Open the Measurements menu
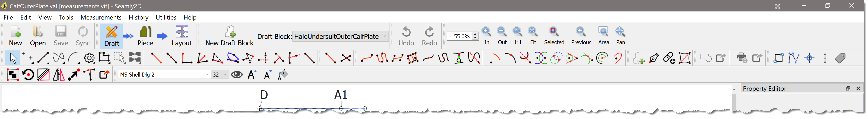Screen dimensions: 868x119 coord(101,18)
